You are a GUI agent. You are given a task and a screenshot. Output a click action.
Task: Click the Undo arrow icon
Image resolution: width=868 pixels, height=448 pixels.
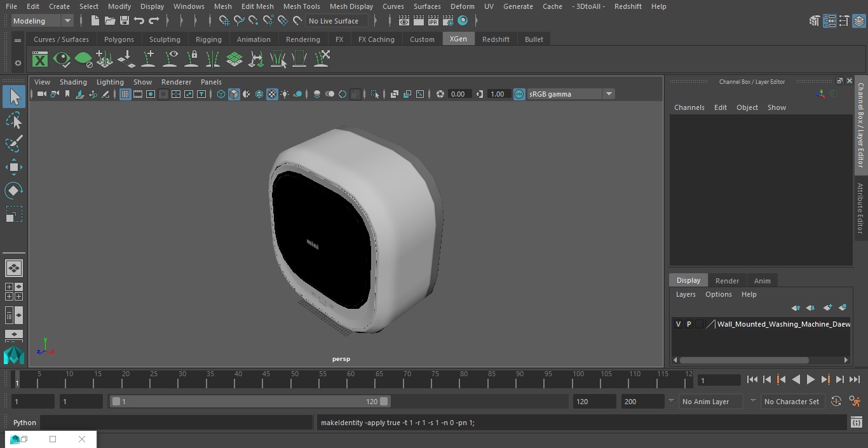[x=139, y=21]
